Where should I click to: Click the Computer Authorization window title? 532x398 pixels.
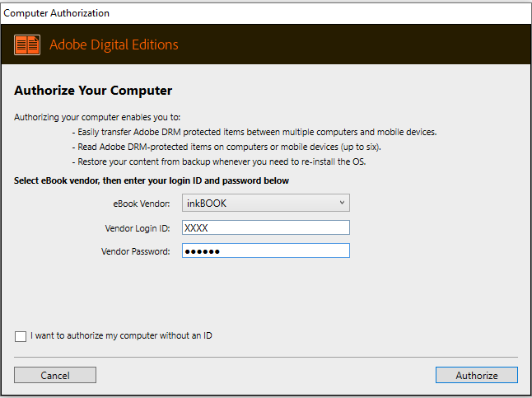point(56,13)
